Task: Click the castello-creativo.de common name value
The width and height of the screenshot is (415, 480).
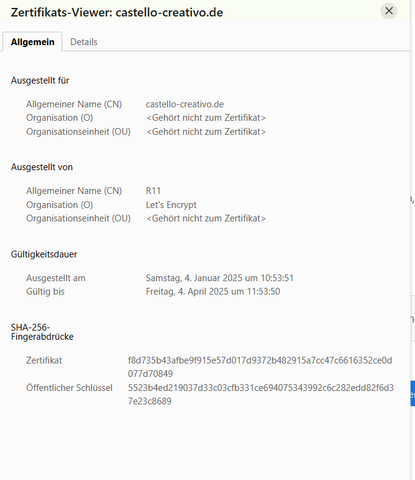Action: (x=185, y=104)
